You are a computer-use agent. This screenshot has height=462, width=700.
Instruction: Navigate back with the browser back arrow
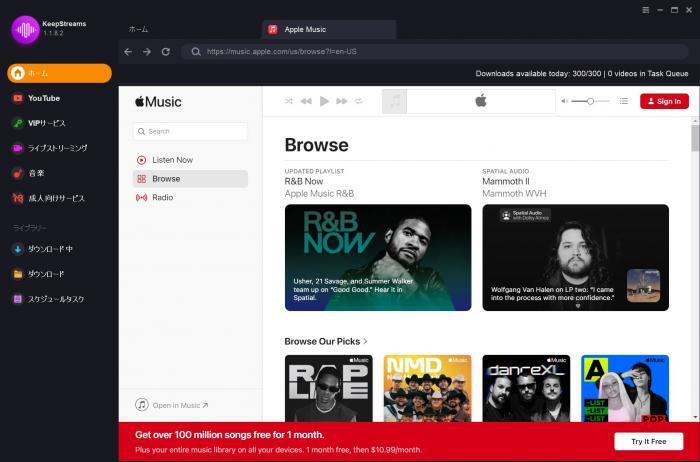tap(128, 51)
